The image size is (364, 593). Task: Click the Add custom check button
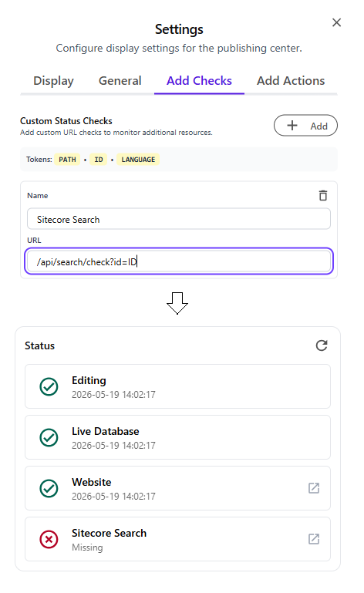(305, 126)
